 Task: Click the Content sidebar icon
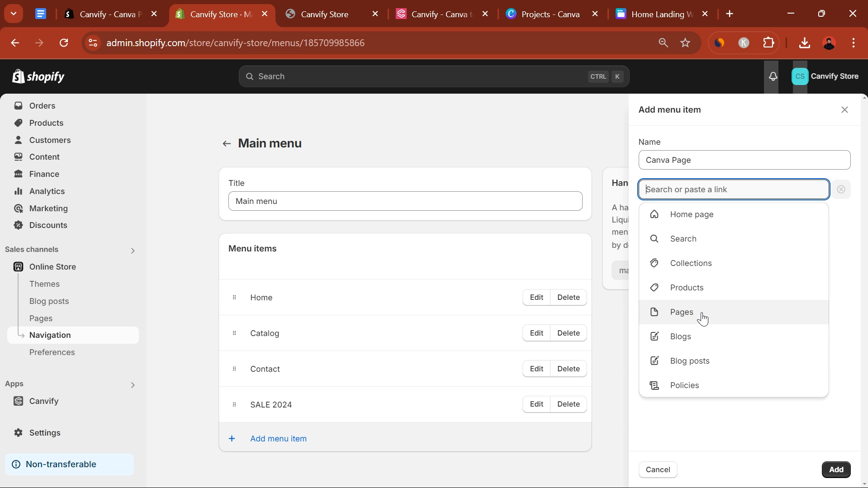coord(18,157)
